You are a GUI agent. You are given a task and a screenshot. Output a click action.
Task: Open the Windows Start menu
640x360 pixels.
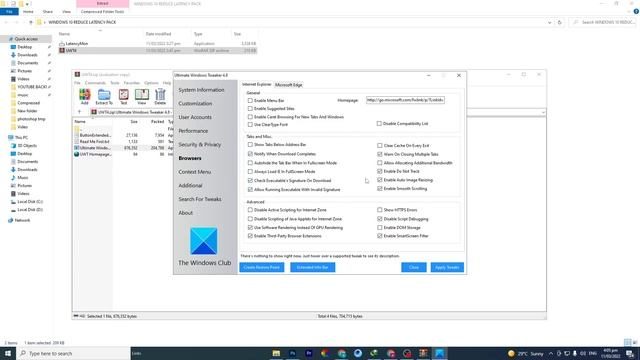(8, 353)
